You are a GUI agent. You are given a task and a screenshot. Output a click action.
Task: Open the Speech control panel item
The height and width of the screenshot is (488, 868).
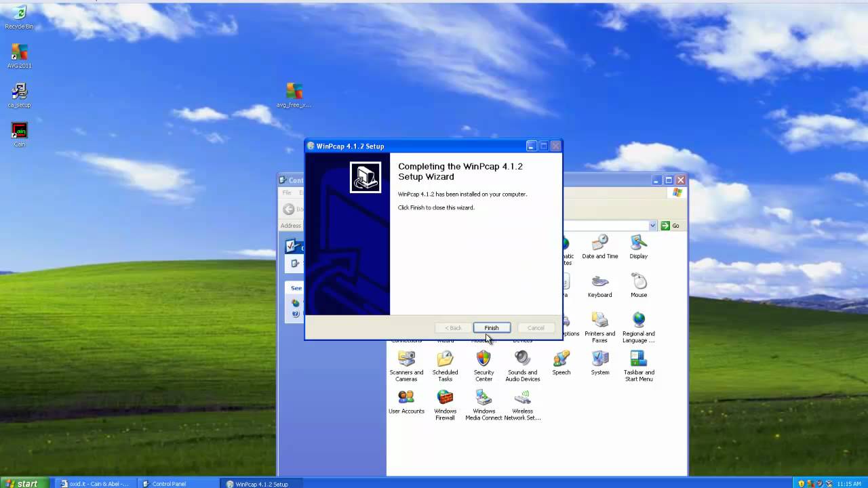click(x=561, y=363)
